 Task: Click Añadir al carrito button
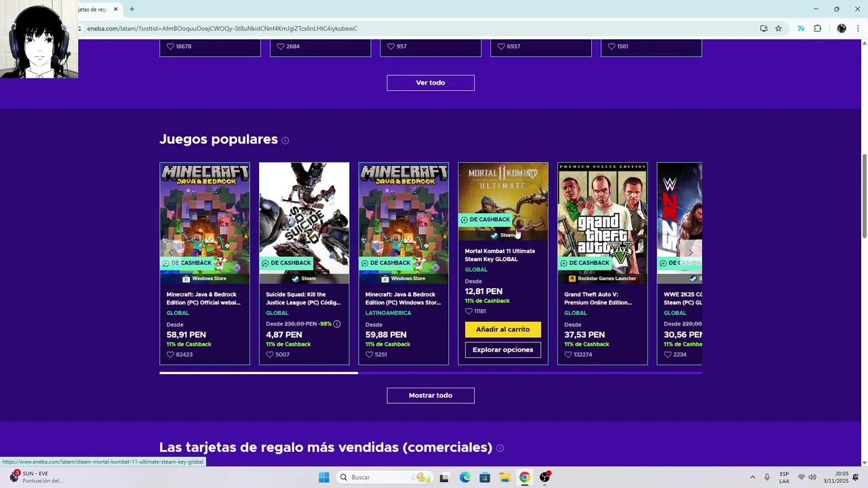coord(503,329)
